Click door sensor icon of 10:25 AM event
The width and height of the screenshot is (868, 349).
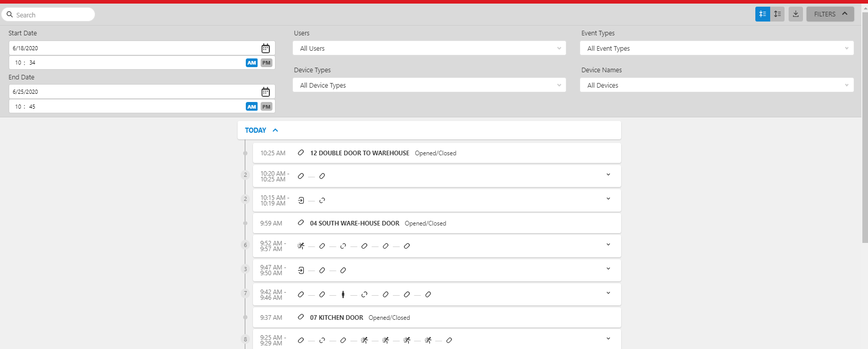[301, 153]
